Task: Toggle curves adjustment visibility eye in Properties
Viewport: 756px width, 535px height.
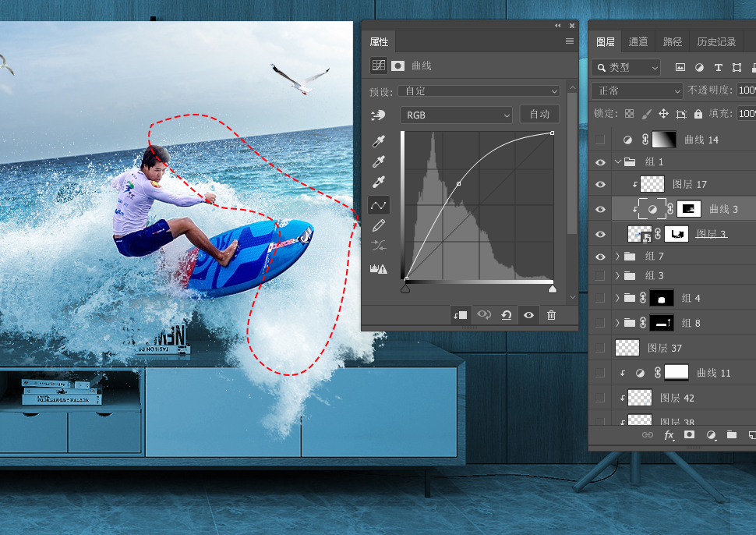Action: tap(529, 315)
